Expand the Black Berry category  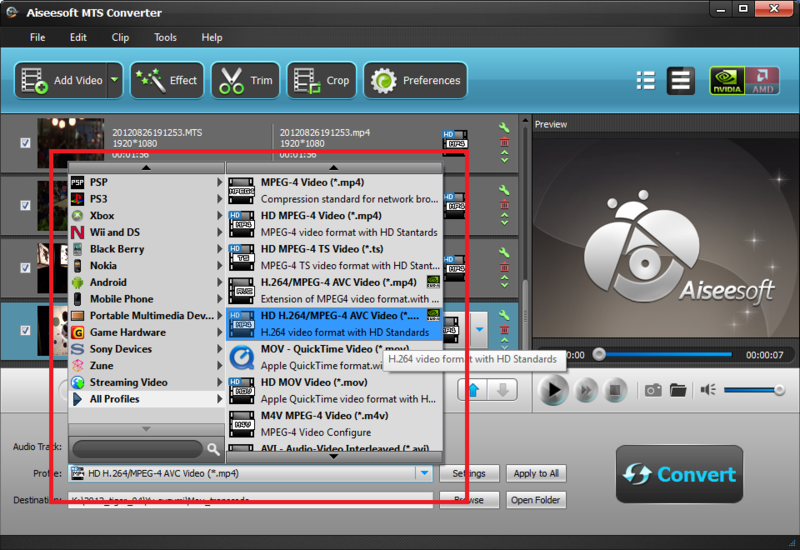click(147, 249)
